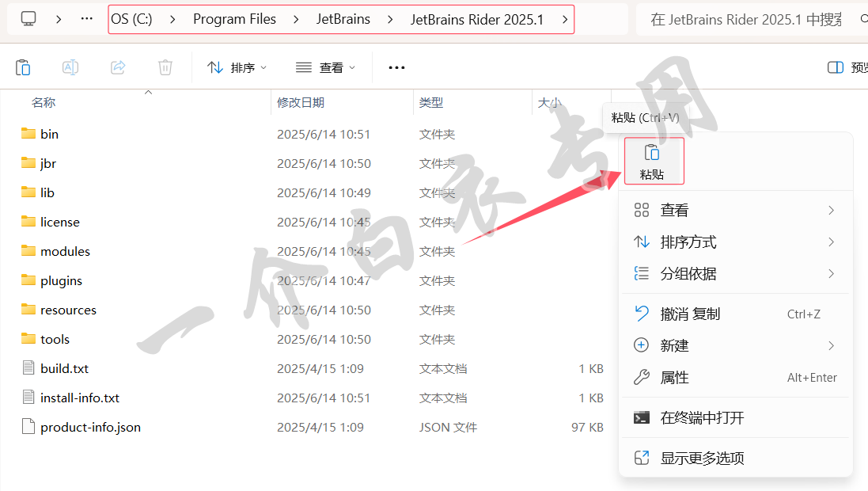Viewport: 868px width, 491px height.
Task: Click the 97 KB size of product-info.json
Action: [587, 428]
